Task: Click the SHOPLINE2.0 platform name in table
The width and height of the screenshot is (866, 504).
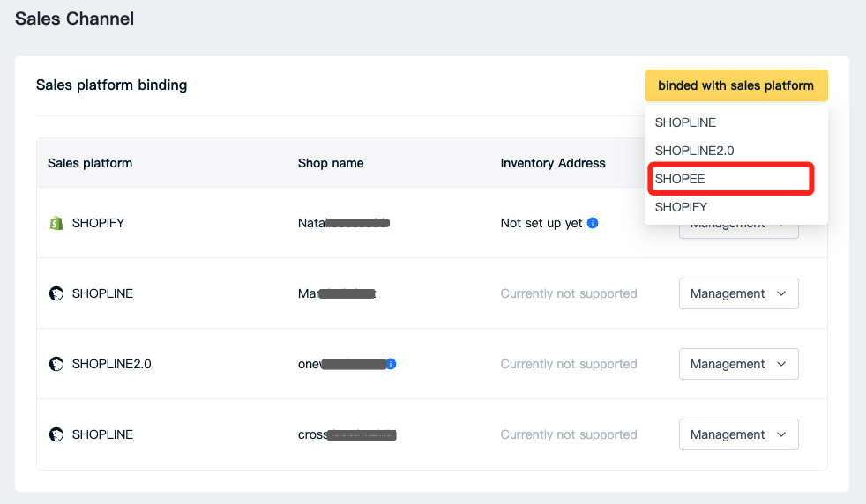Action: pyautogui.click(x=112, y=364)
